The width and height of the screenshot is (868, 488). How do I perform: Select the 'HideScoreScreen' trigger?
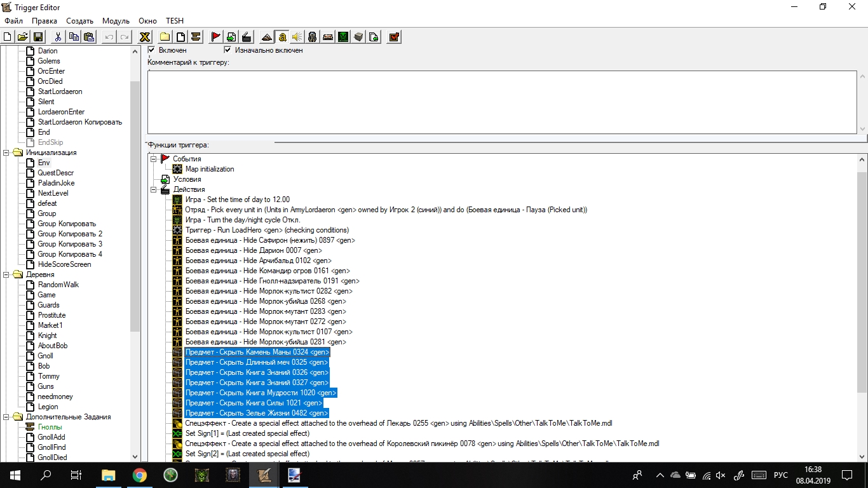(64, 264)
